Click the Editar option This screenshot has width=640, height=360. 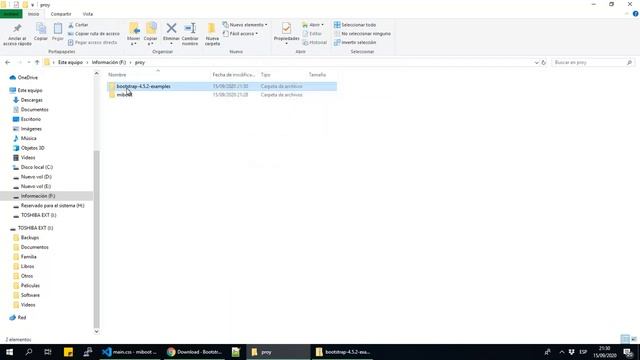pyautogui.click(x=312, y=33)
